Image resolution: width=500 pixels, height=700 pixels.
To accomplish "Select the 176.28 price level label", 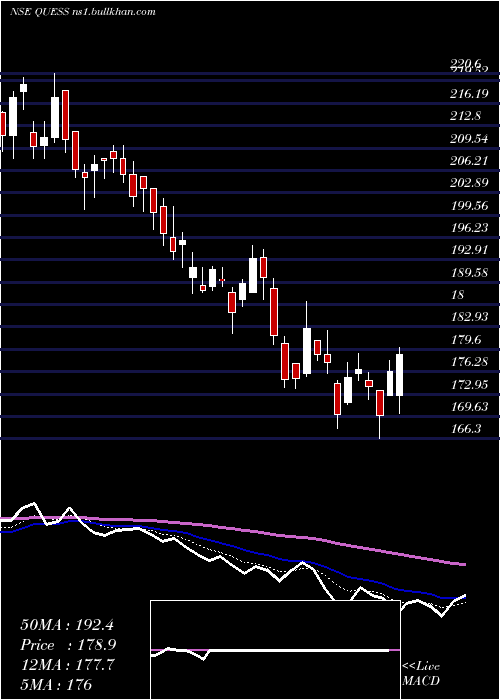I will point(469,362).
